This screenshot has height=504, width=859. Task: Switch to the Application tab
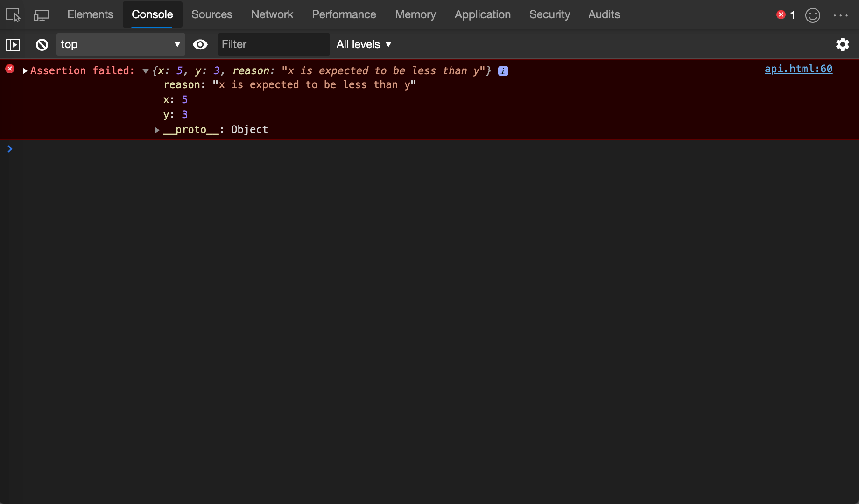pyautogui.click(x=482, y=14)
